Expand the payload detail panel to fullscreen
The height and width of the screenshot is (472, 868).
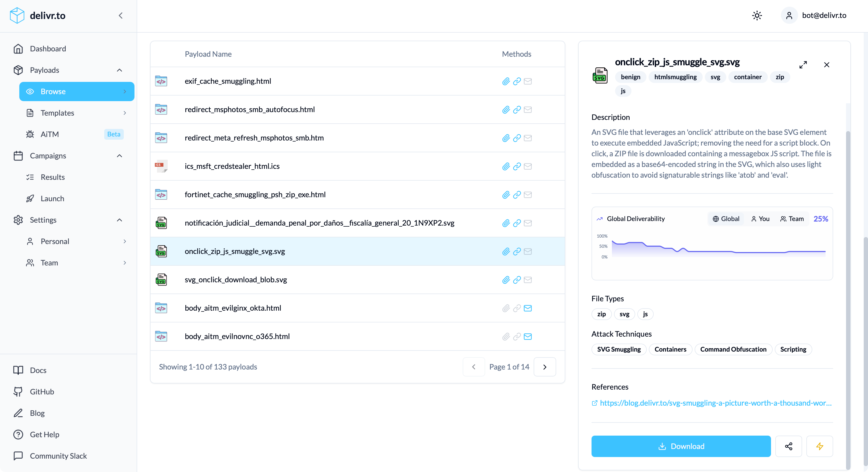[x=803, y=65]
